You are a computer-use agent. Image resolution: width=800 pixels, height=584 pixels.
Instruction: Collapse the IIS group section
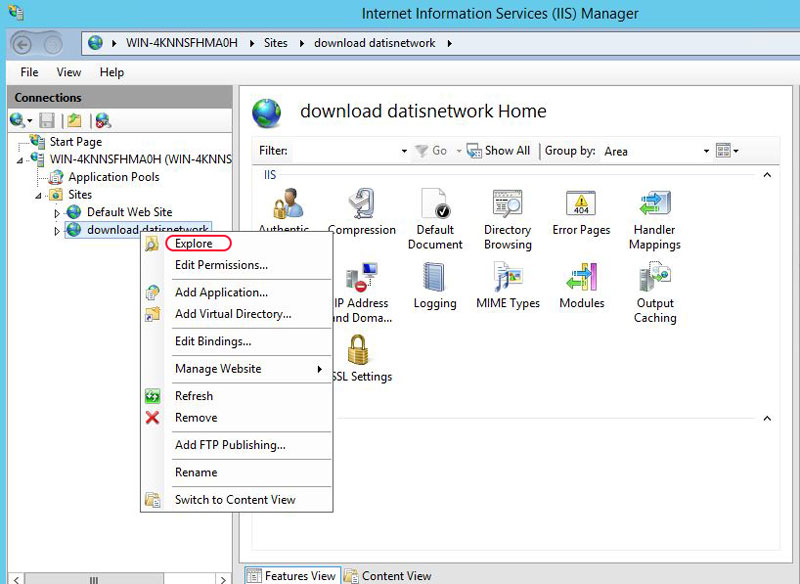point(767,175)
